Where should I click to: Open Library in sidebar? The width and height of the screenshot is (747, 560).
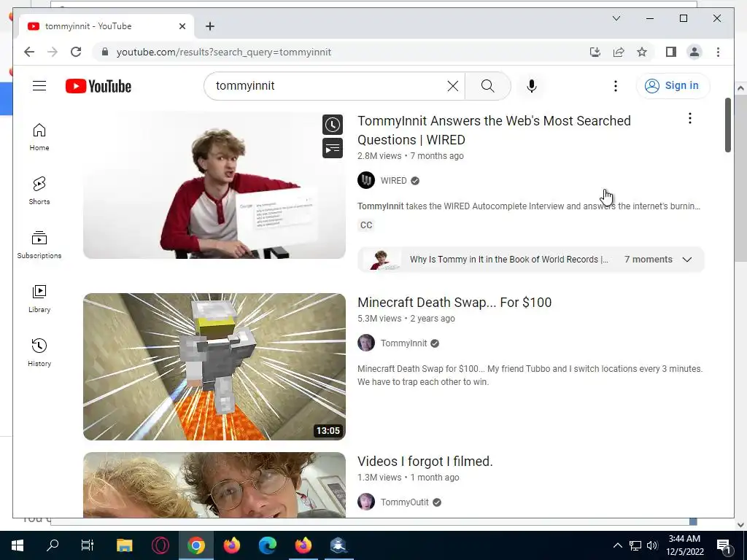coord(39,298)
